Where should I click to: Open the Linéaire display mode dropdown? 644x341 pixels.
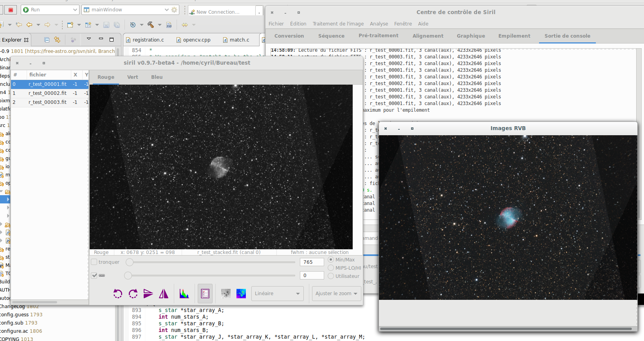pyautogui.click(x=277, y=294)
